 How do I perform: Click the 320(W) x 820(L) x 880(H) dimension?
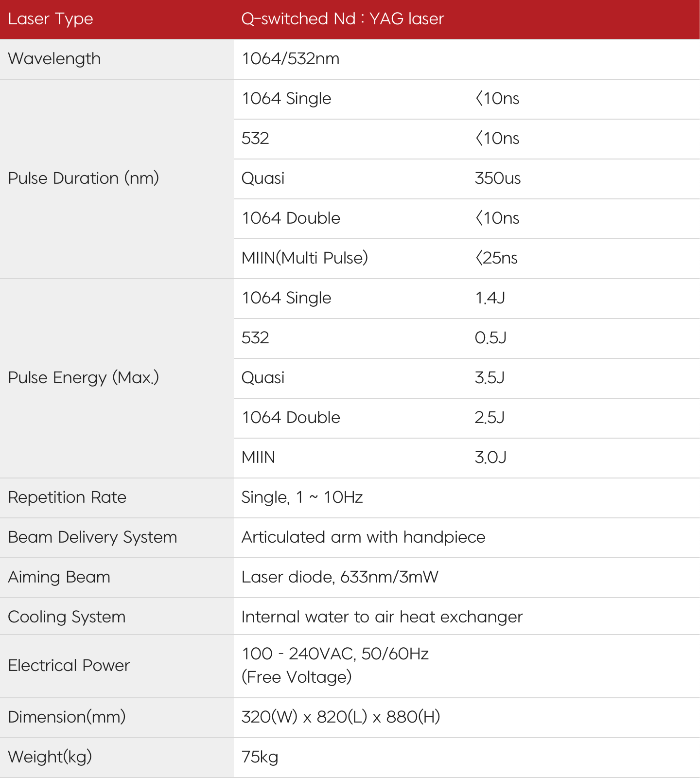point(341,717)
